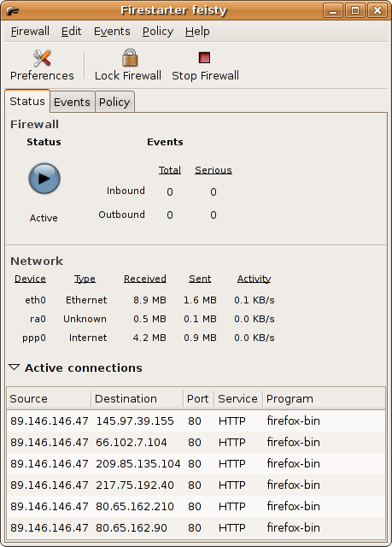Open the Events menu in the menu bar
392x547 pixels.
(x=112, y=32)
